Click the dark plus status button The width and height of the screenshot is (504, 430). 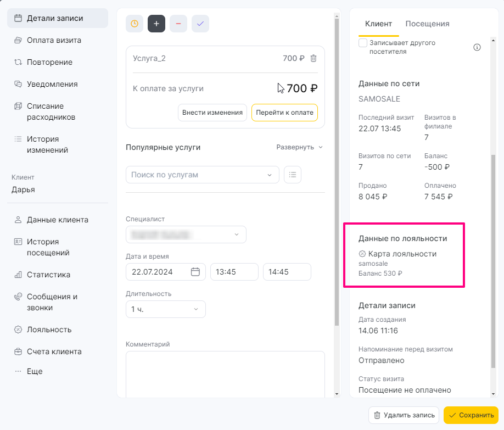coord(156,24)
